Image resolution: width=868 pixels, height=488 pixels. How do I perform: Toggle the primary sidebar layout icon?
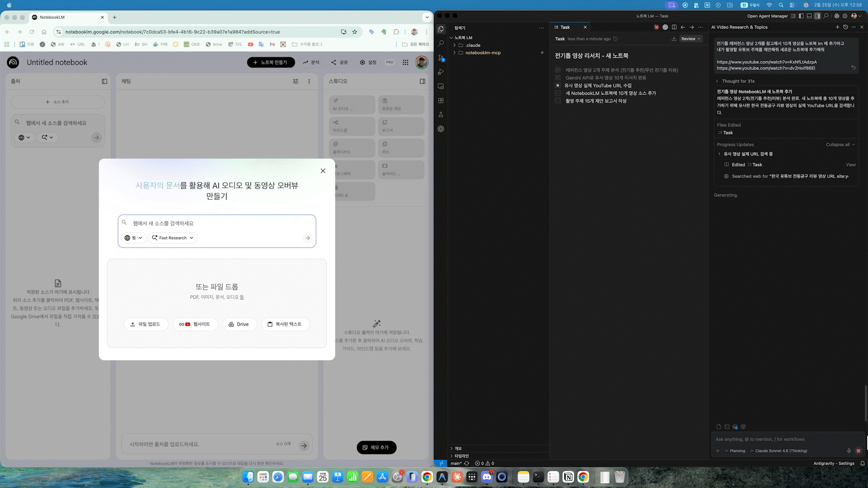pyautogui.click(x=801, y=16)
